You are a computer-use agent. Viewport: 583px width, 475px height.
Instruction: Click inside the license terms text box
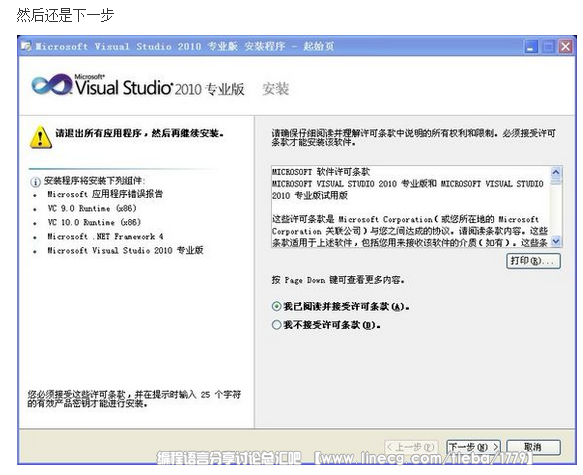pyautogui.click(x=410, y=207)
